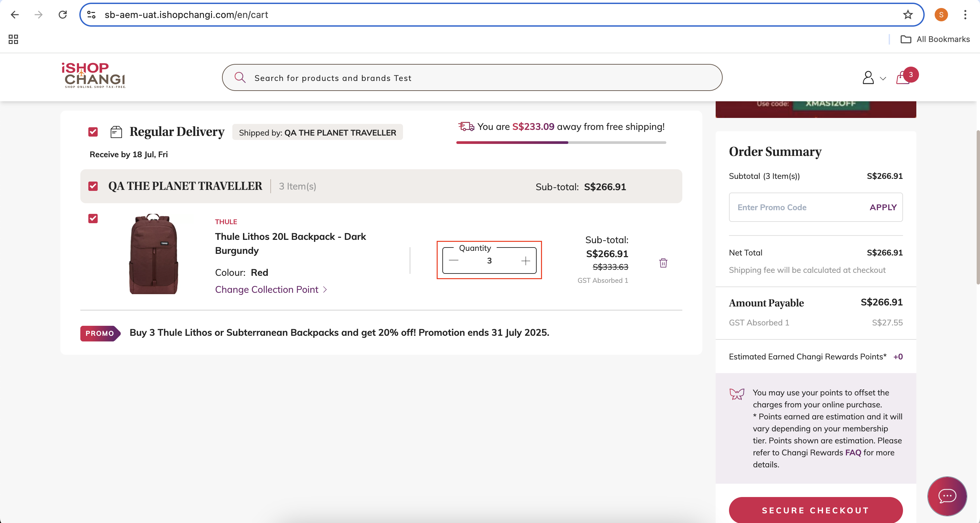Apply the promo code
This screenshot has height=523, width=980.
click(x=883, y=207)
